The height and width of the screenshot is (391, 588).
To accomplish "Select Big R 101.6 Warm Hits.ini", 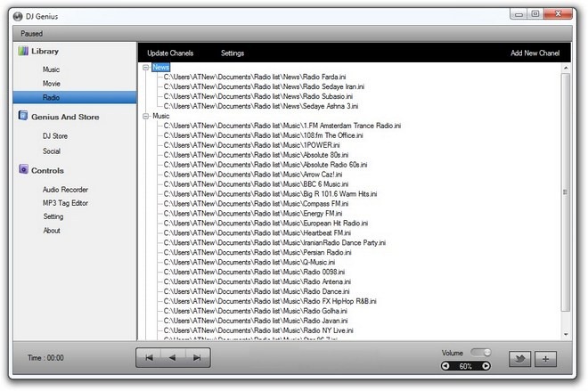I will (270, 194).
